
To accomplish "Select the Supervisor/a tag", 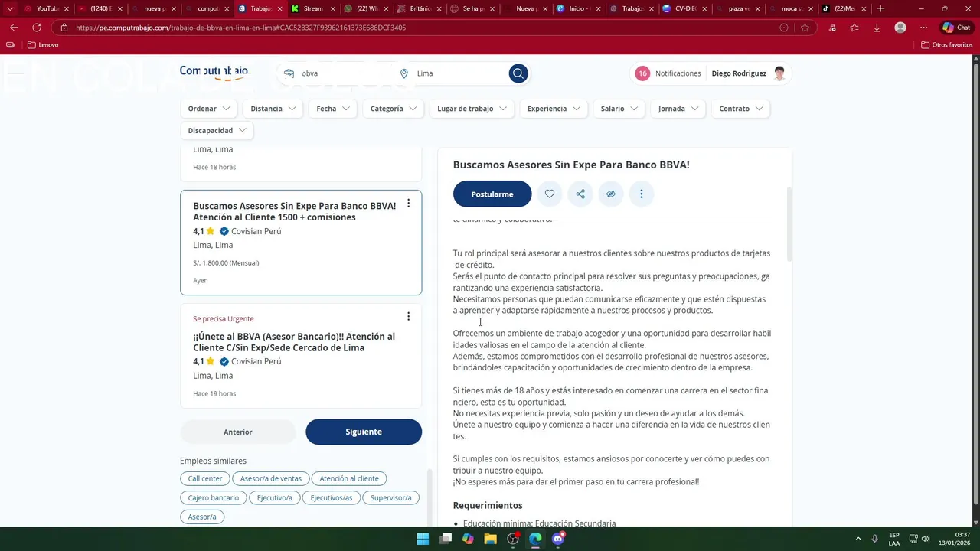I will point(391,497).
